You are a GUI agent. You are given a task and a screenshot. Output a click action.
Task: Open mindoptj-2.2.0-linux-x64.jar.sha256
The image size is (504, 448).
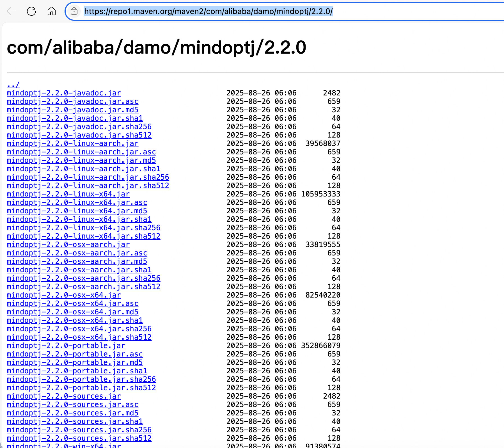[x=84, y=228]
